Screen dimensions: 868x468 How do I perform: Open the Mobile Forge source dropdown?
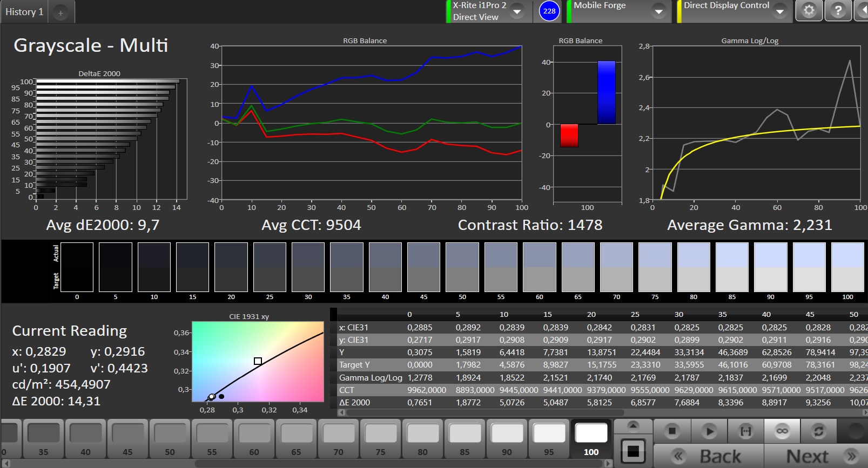tap(658, 11)
